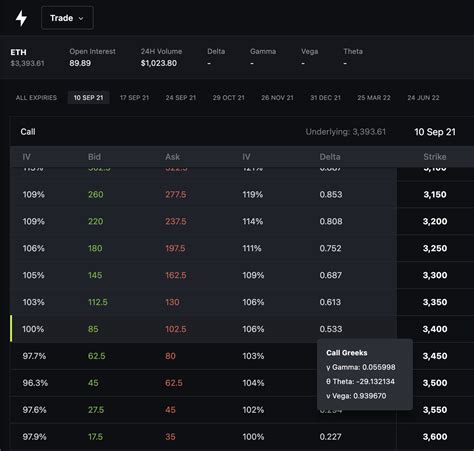The width and height of the screenshot is (474, 451).
Task: Select strike 3,550
Action: 435,410
